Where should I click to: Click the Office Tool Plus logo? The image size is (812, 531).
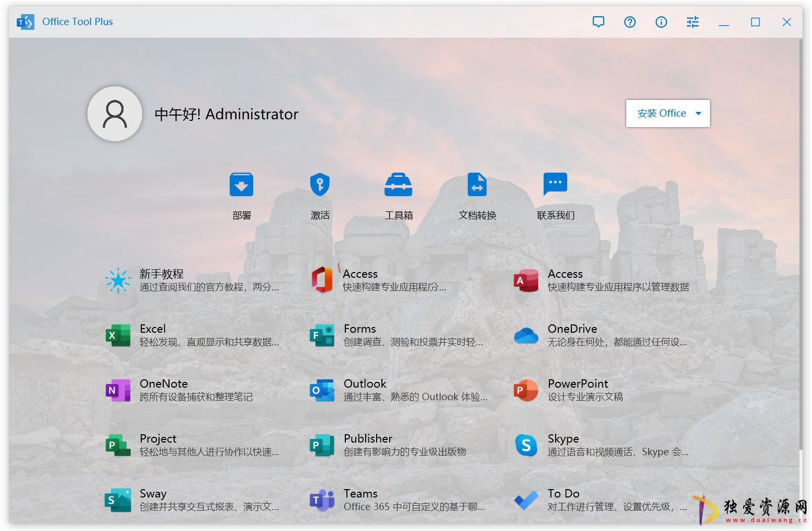25,22
